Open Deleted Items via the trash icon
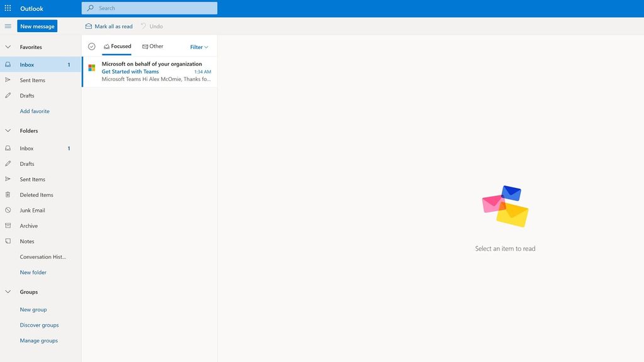This screenshot has height=362, width=644. [x=7, y=194]
